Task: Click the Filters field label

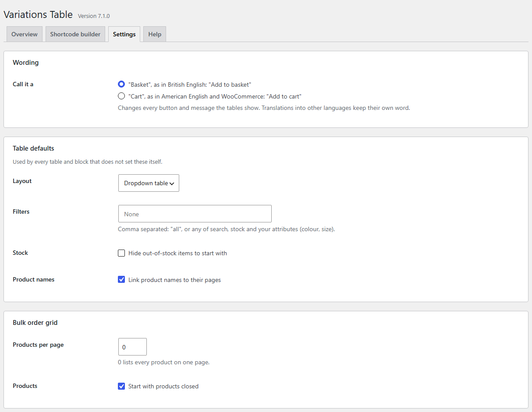Action: click(x=21, y=211)
